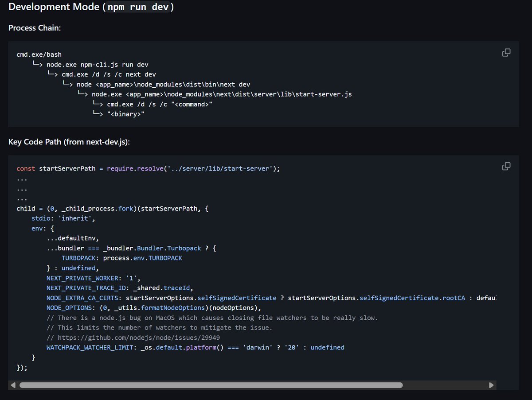Click the 'This limits the number of watchers' comment

click(x=159, y=328)
